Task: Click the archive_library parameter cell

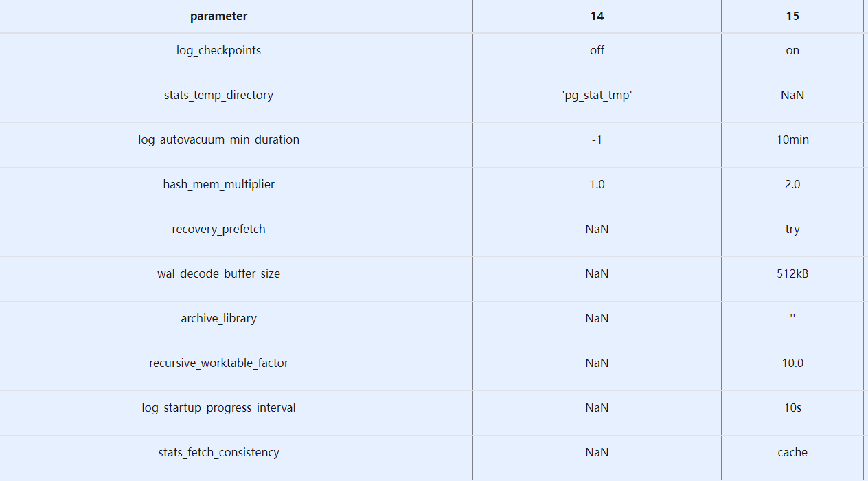Action: click(x=218, y=318)
